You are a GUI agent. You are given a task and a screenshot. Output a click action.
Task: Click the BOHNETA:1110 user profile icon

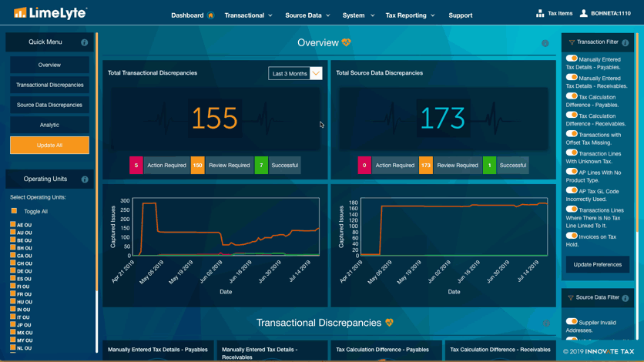pyautogui.click(x=583, y=13)
